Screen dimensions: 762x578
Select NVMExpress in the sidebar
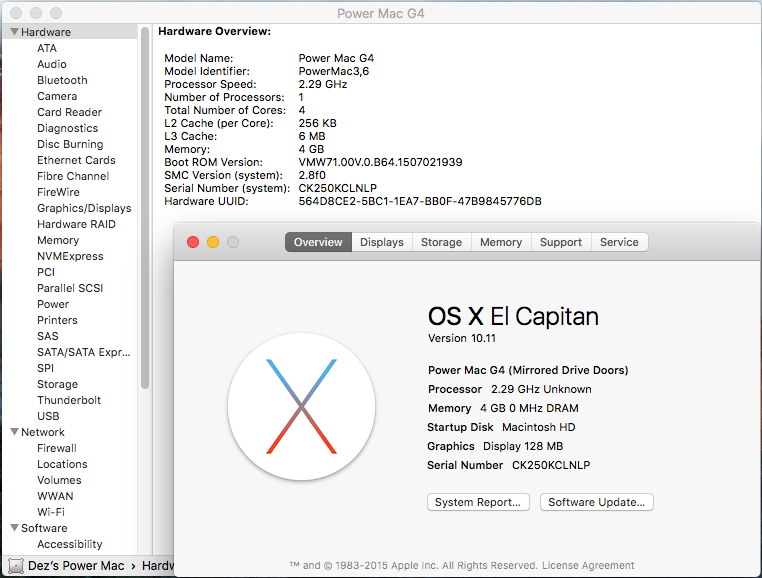tap(70, 257)
